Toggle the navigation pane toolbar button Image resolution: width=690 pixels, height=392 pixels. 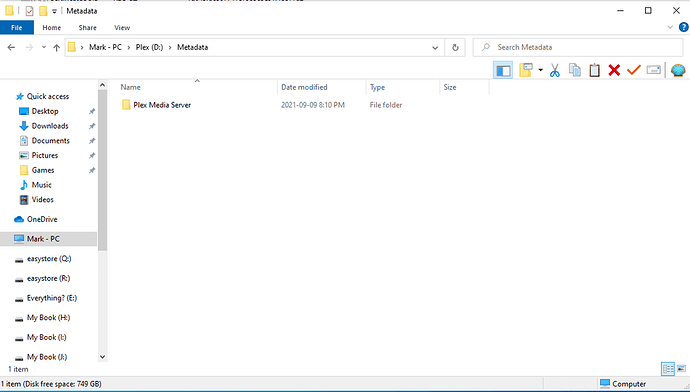pyautogui.click(x=503, y=70)
